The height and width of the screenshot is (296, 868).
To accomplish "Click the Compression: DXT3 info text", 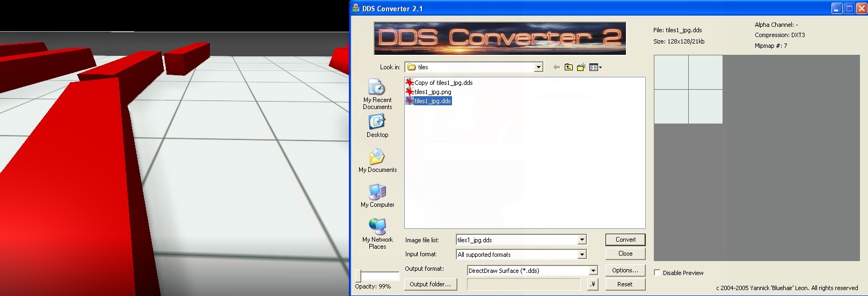I will 779,35.
